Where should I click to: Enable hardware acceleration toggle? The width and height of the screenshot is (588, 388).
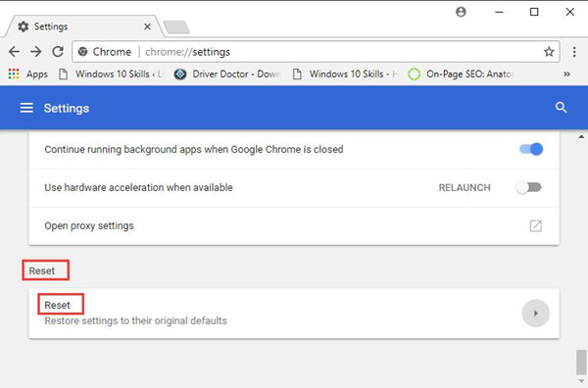[x=528, y=187]
